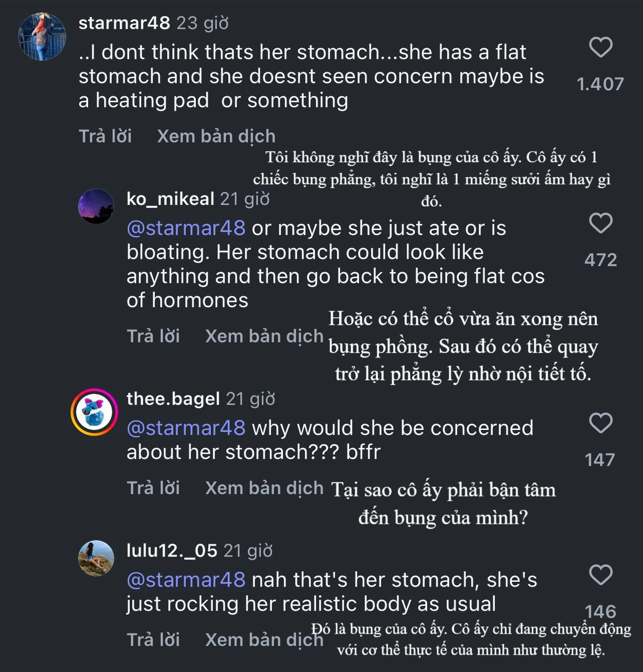Image resolution: width=643 pixels, height=672 pixels.
Task: Select the thee.bagel username
Action: pyautogui.click(x=173, y=399)
